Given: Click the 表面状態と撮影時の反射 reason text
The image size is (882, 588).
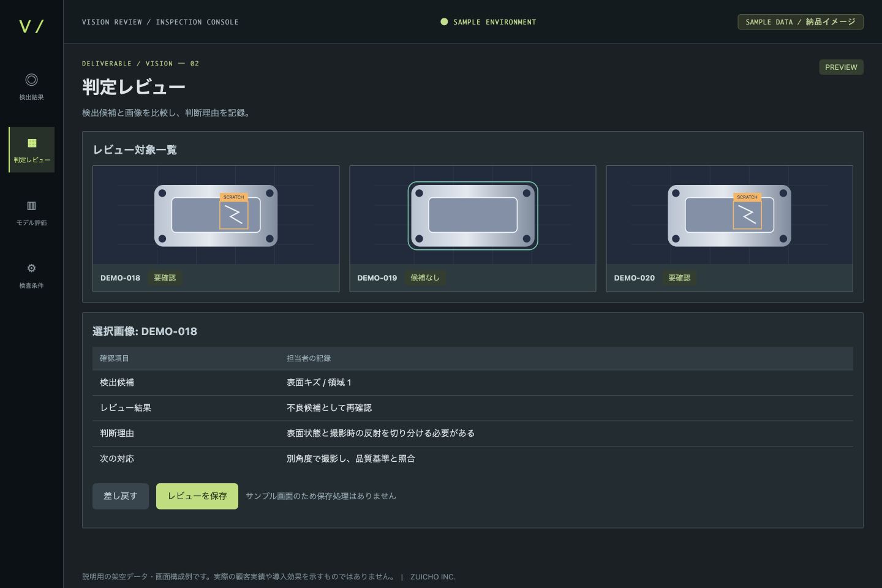Looking at the screenshot, I should pos(381,433).
